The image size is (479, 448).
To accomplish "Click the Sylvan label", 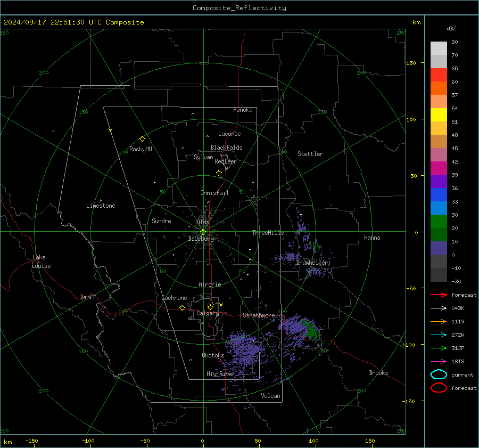I will (203, 158).
